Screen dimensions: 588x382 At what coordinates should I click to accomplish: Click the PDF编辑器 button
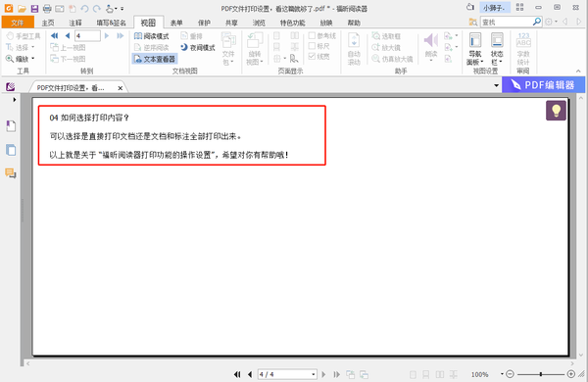click(543, 85)
